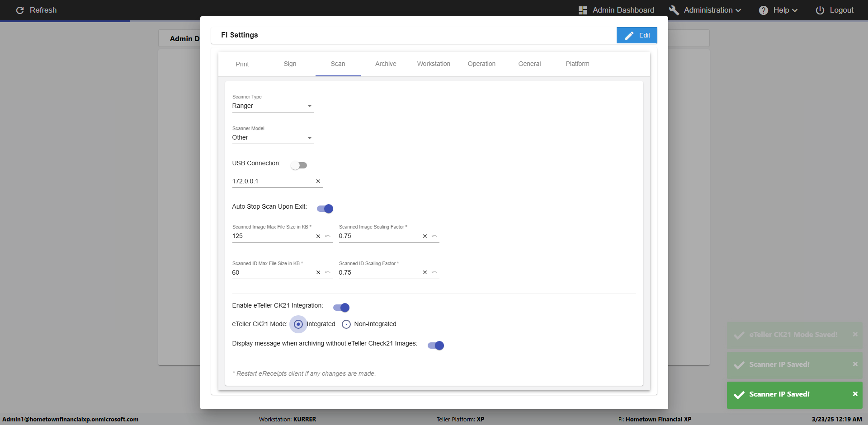Viewport: 868px width, 425px height.
Task: Clear Scanned Image Max File Size value
Action: click(x=318, y=236)
